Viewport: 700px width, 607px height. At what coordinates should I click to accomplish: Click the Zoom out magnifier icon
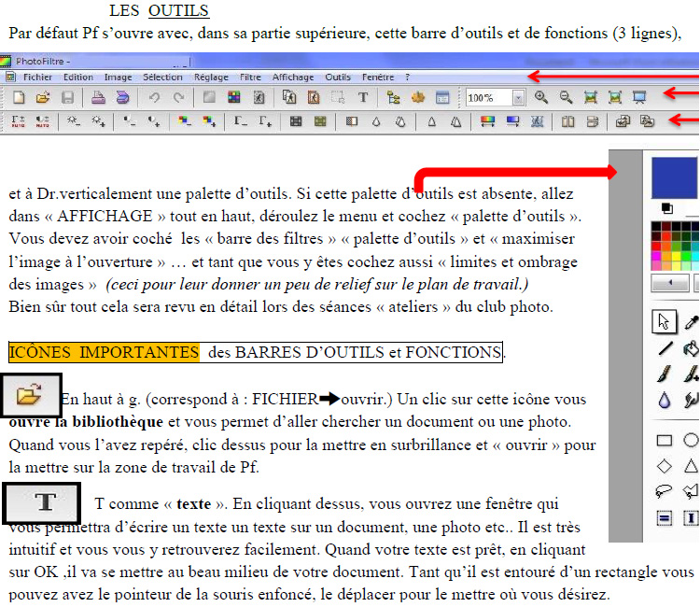click(566, 97)
